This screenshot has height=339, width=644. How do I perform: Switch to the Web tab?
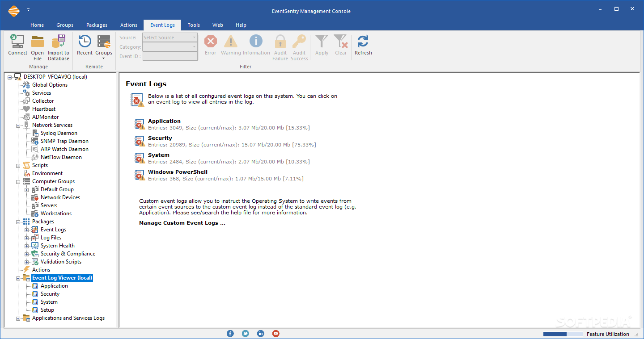(218, 25)
